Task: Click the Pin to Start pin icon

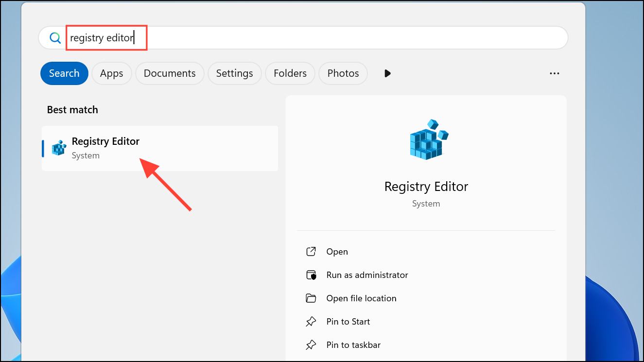Action: [311, 322]
